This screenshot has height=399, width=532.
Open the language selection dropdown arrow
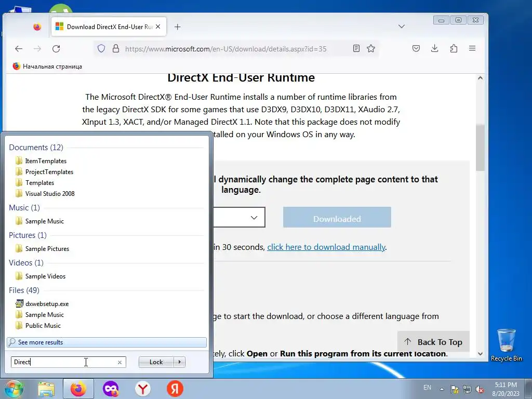(254, 218)
